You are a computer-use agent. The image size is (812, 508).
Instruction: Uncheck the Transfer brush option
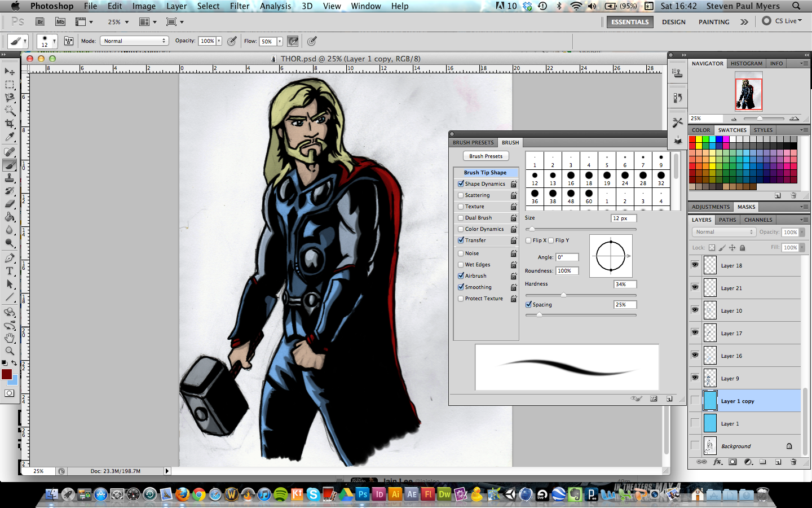tap(461, 240)
